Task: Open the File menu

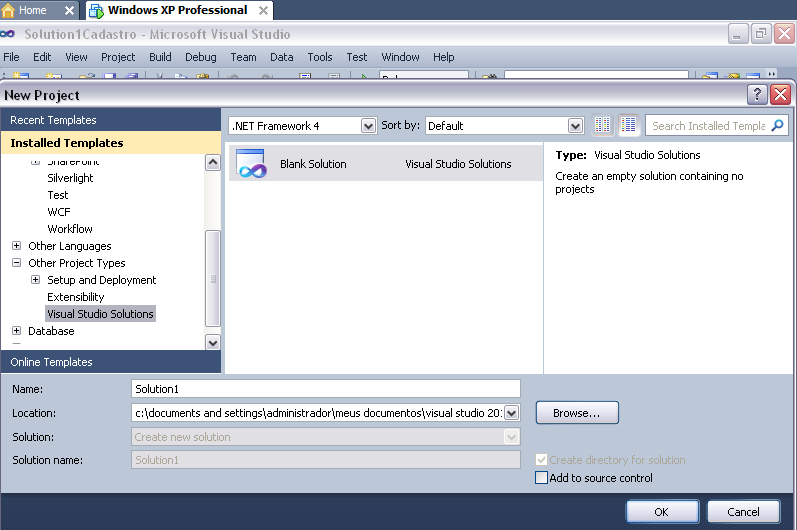Action: click(x=11, y=57)
